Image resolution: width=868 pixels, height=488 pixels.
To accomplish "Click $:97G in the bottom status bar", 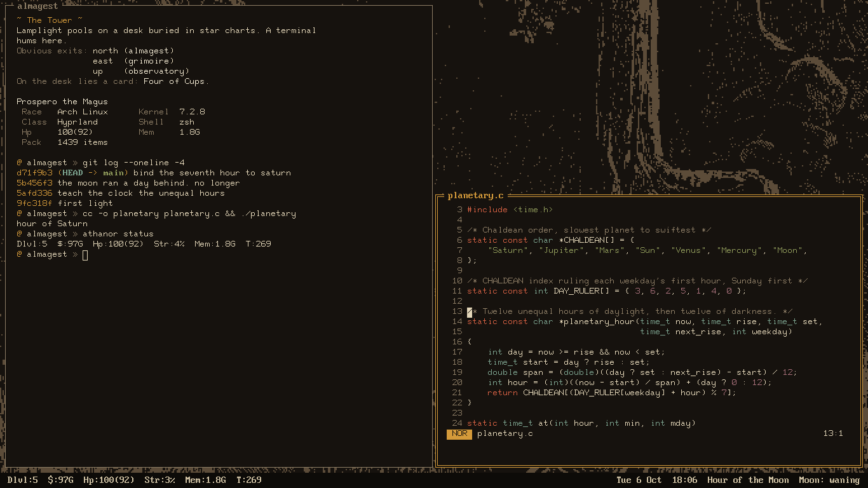I will [61, 480].
